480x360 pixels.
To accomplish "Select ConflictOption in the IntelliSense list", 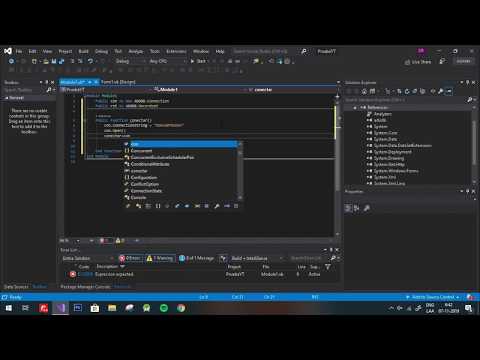I will pyautogui.click(x=145, y=184).
